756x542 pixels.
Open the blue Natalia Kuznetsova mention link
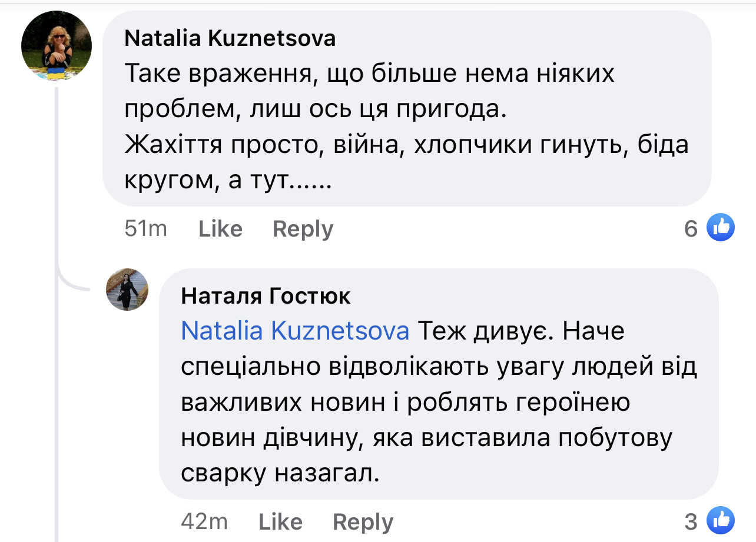coord(295,331)
